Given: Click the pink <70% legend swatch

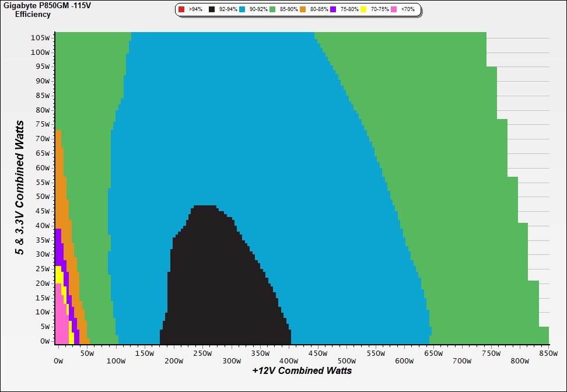Looking at the screenshot, I should click(394, 10).
